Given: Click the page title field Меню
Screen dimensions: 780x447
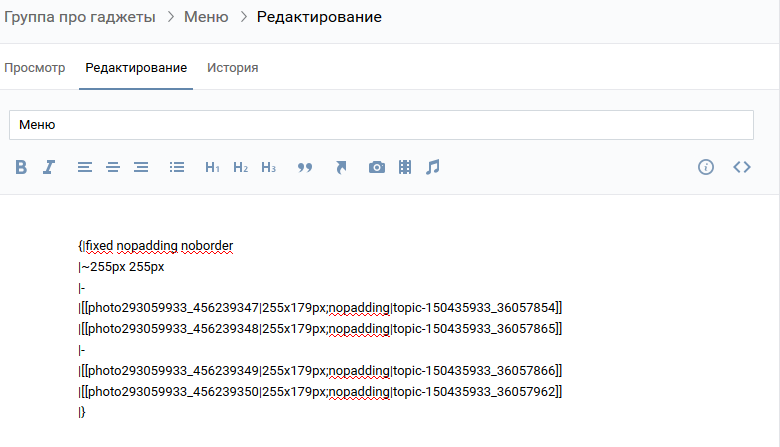Looking at the screenshot, I should coord(381,125).
